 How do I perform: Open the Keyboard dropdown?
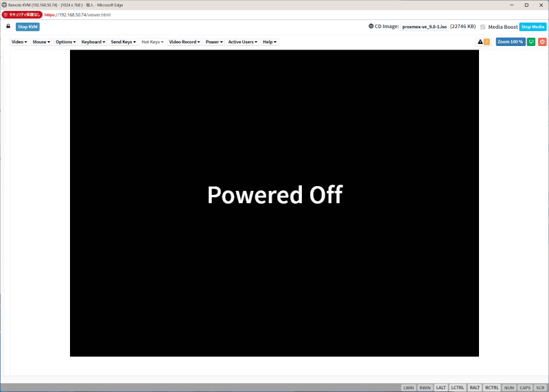(x=93, y=42)
